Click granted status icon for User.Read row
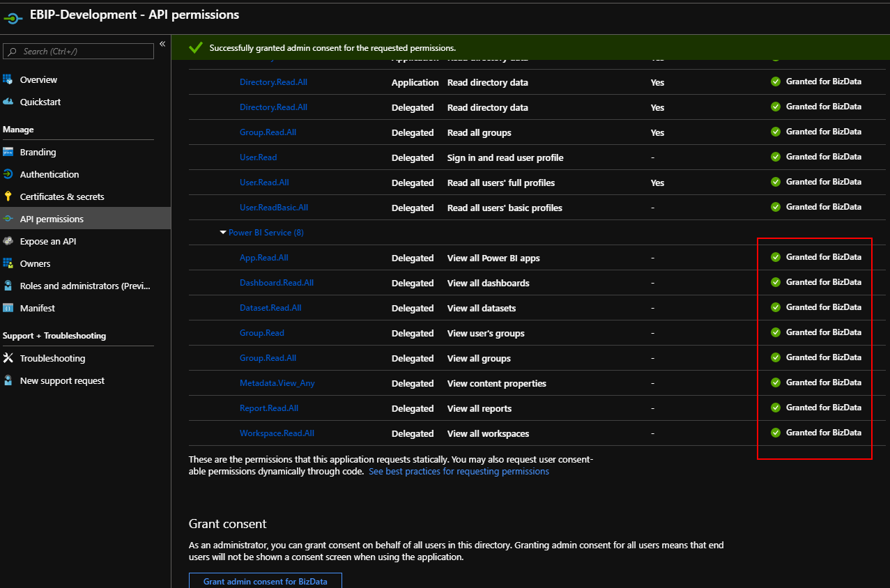The width and height of the screenshot is (890, 588). (x=775, y=157)
